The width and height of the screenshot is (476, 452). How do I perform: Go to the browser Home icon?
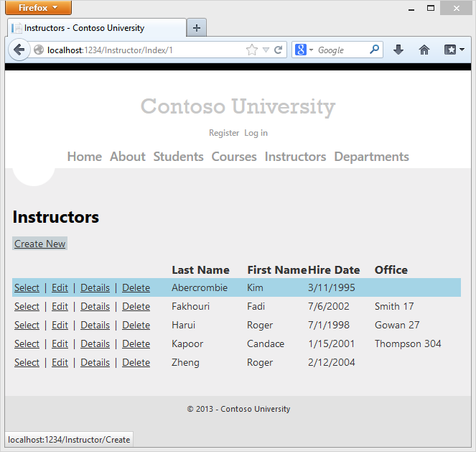click(x=424, y=50)
